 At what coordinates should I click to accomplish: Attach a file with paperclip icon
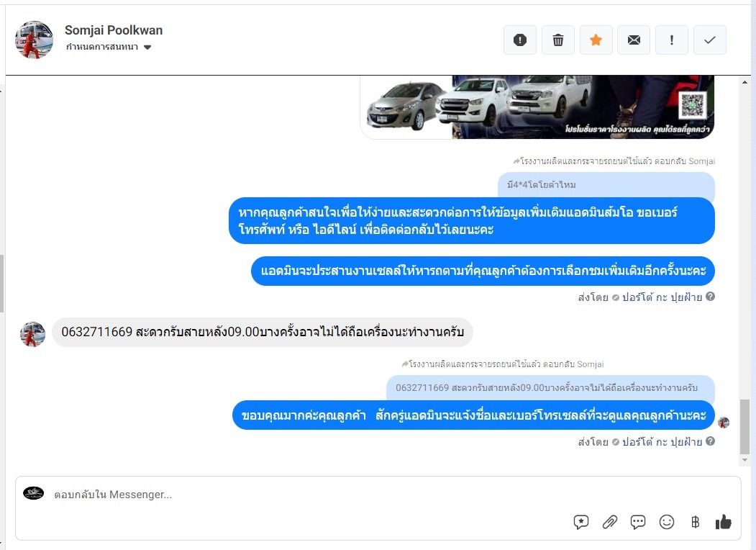click(x=610, y=522)
